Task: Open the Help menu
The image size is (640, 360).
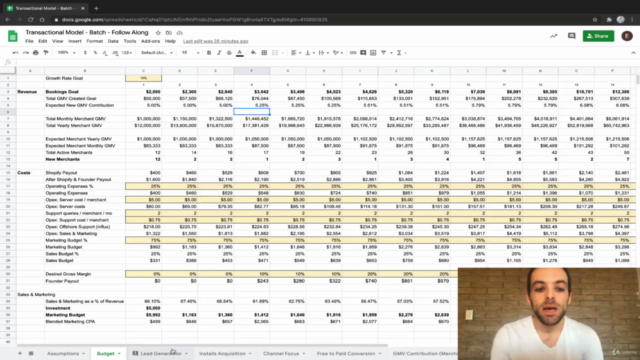Action: [x=170, y=41]
